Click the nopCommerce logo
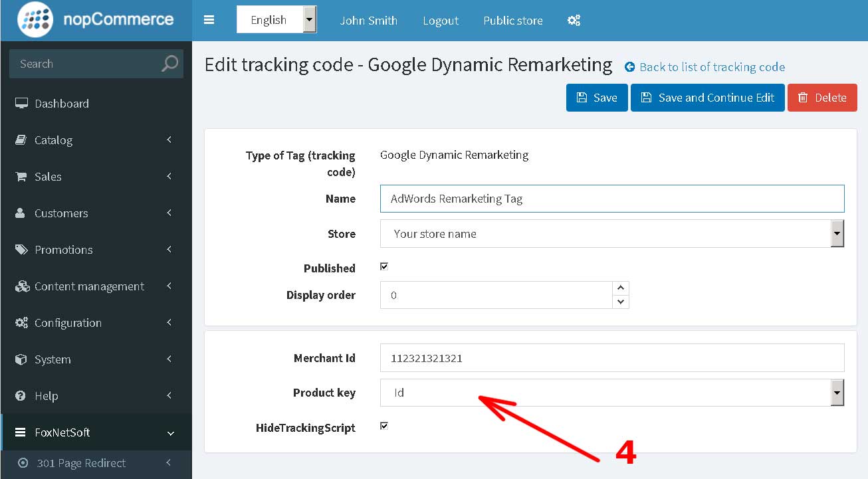Viewport: 868px width, 479px height. [x=96, y=20]
